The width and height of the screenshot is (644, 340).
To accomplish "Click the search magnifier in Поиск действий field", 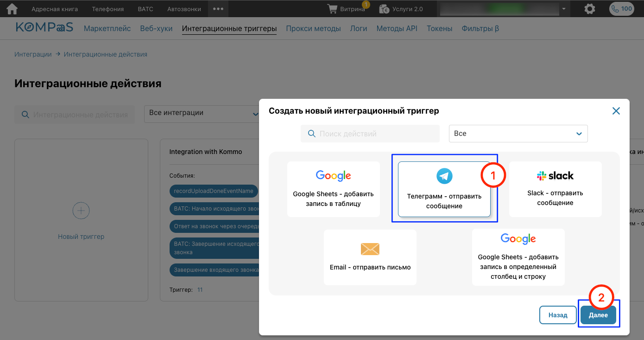I will [x=311, y=134].
